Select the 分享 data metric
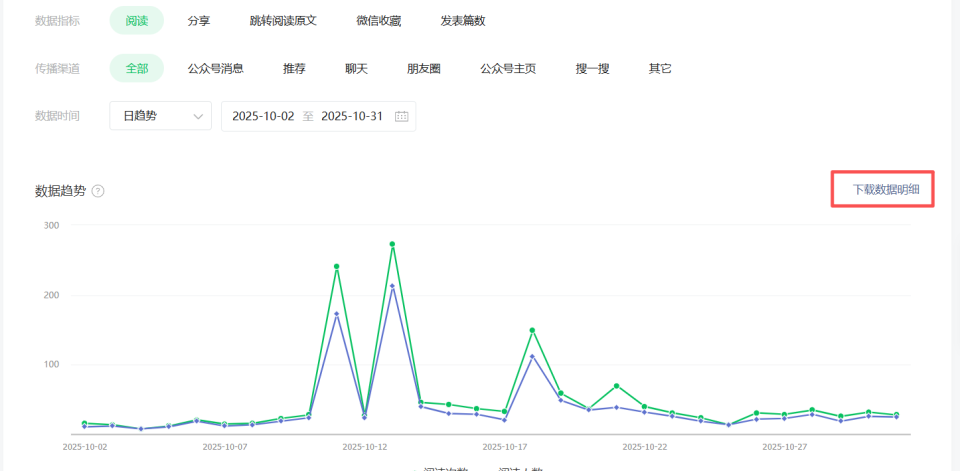960x471 pixels. [x=199, y=21]
